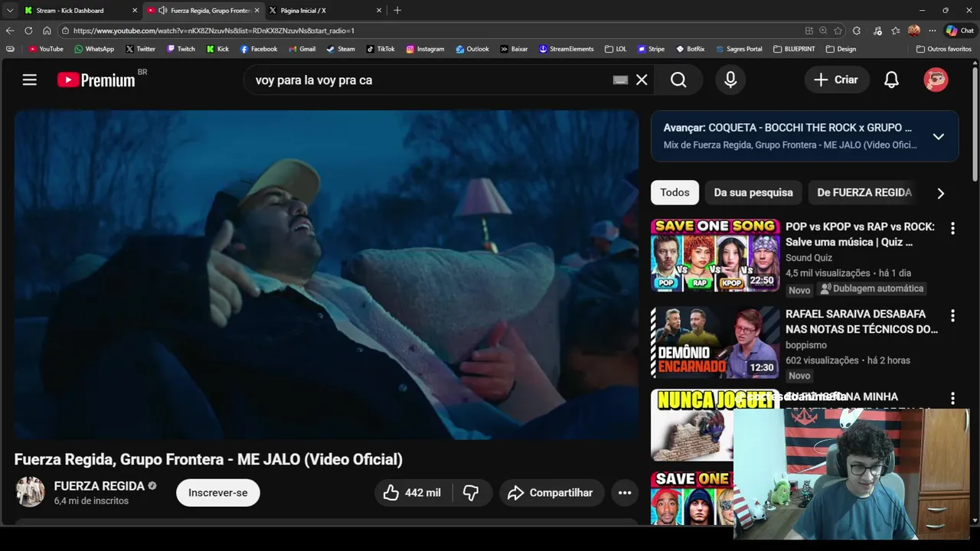Go to browser home page
The width and height of the screenshot is (980, 551).
coord(47,31)
